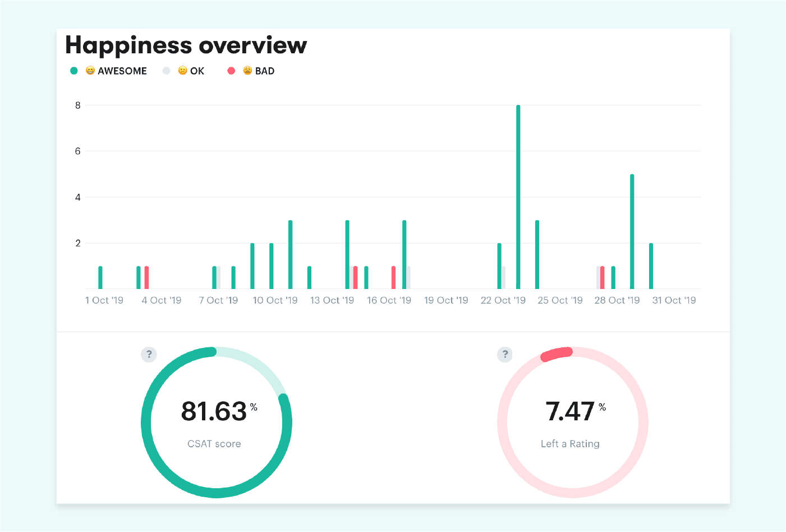The height and width of the screenshot is (532, 786).
Task: Open the Left a Rating help tooltip icon
Action: 504,355
